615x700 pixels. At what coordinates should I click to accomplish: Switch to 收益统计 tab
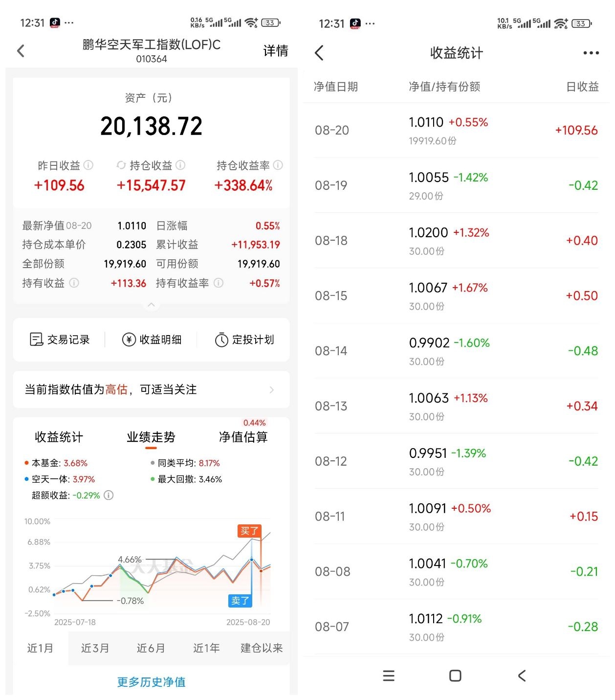59,437
